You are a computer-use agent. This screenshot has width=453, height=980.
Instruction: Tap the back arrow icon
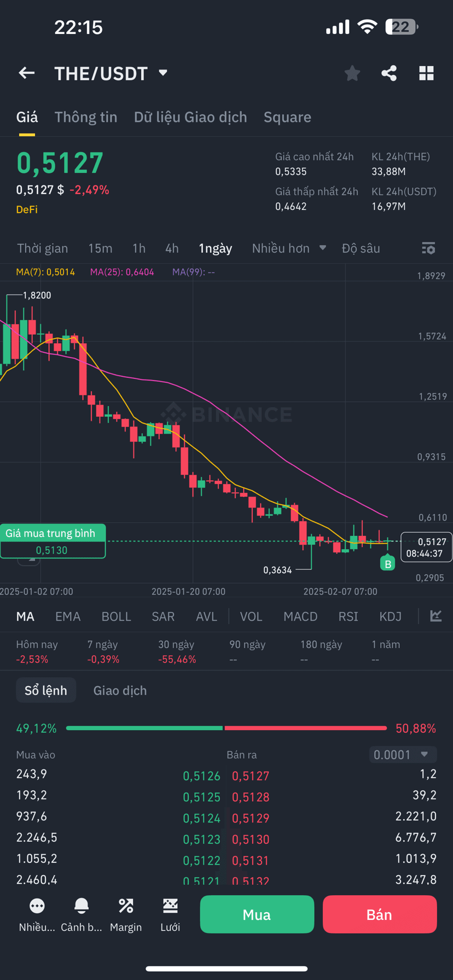[27, 73]
